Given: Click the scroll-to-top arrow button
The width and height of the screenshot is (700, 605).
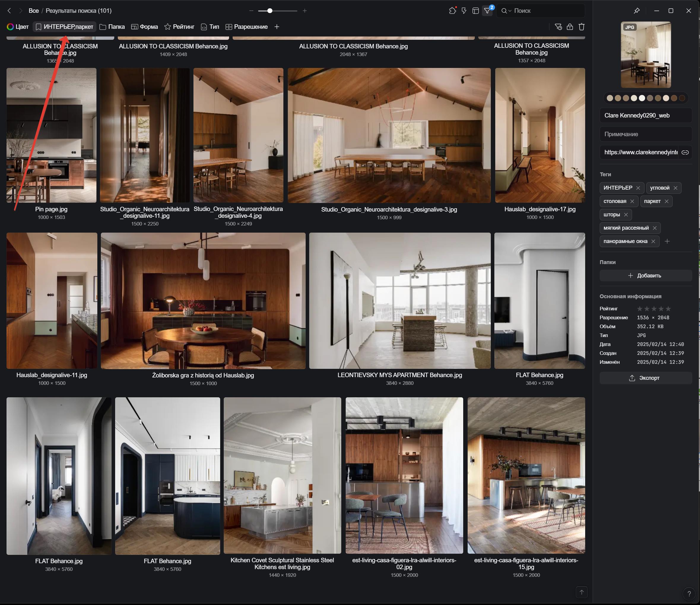Looking at the screenshot, I should [581, 592].
